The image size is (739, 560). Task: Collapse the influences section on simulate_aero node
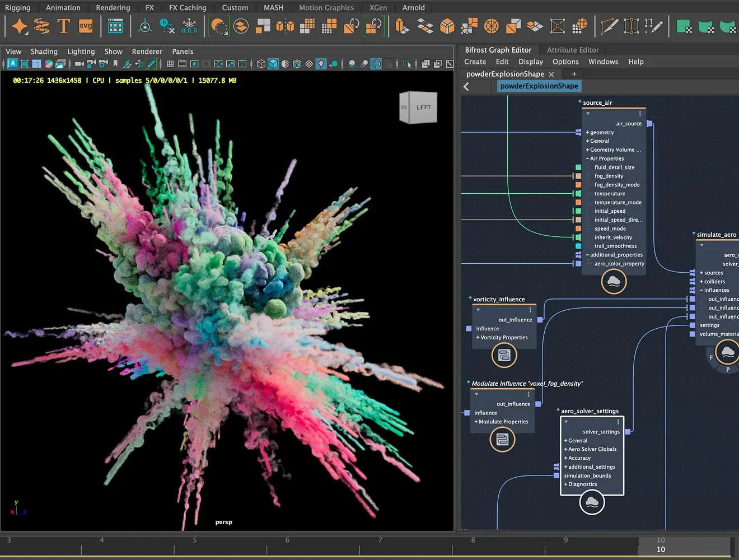point(702,290)
